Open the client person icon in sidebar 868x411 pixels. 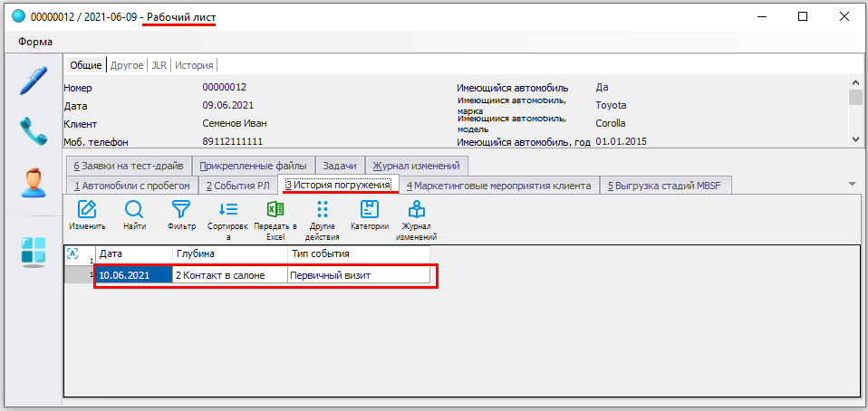click(33, 184)
